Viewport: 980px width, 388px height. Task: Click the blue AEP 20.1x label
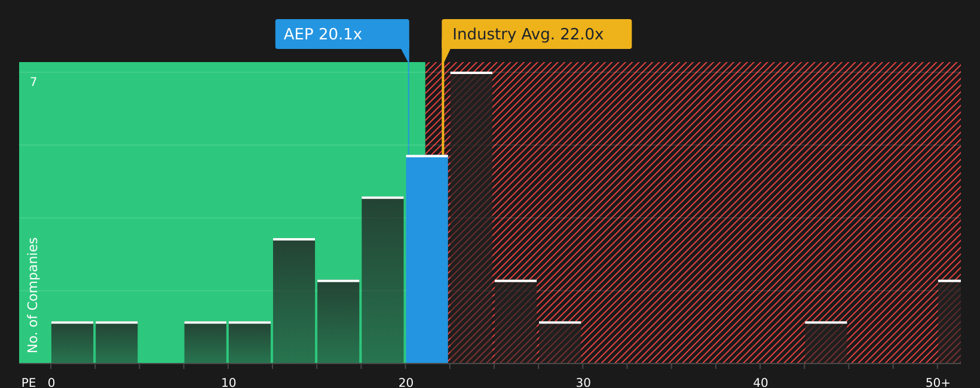click(342, 34)
